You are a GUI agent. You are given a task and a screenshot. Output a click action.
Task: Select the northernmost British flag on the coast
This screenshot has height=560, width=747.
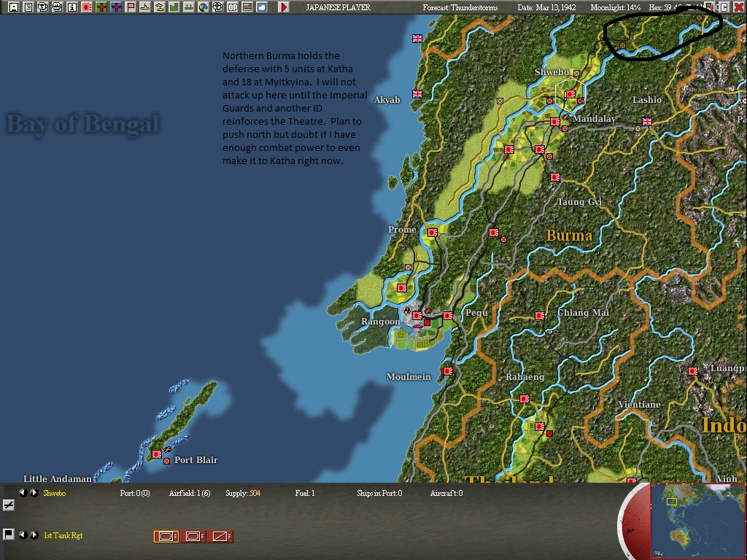[x=417, y=39]
